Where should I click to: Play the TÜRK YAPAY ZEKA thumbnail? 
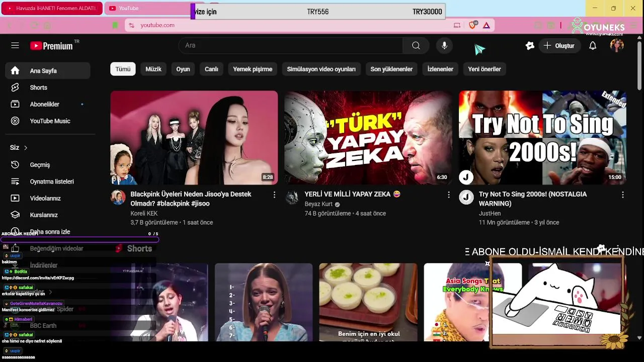tap(368, 138)
